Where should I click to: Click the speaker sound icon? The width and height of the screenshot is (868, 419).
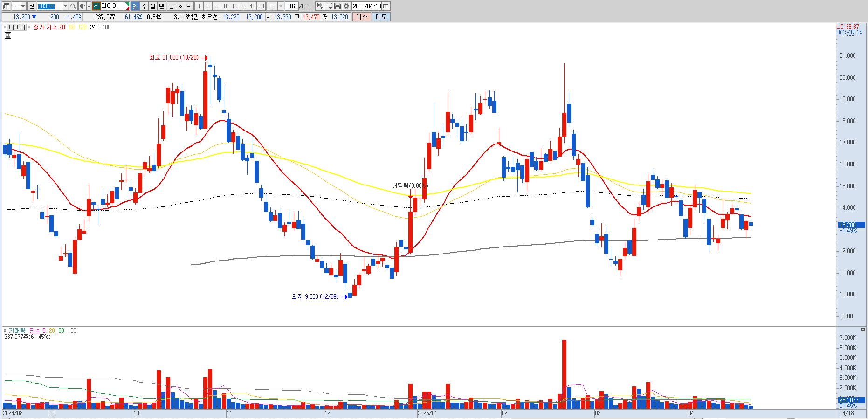point(82,6)
